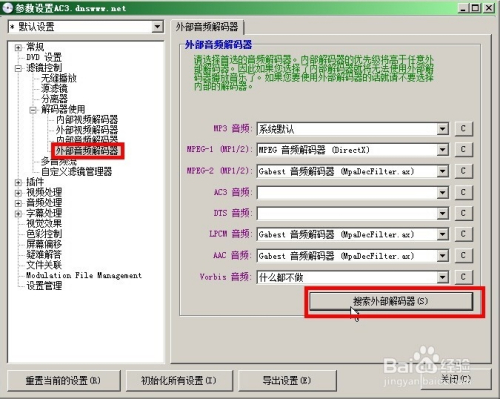Screen dimensions: 500x399
Task: Click the C button beside MPEG-1 (MP1/2)
Action: (463, 150)
